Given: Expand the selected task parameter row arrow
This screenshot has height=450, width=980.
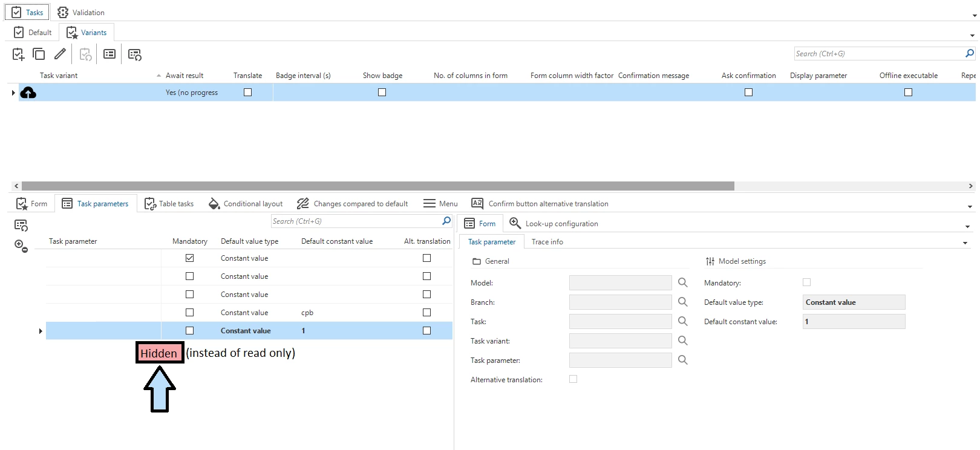Looking at the screenshot, I should (41, 331).
